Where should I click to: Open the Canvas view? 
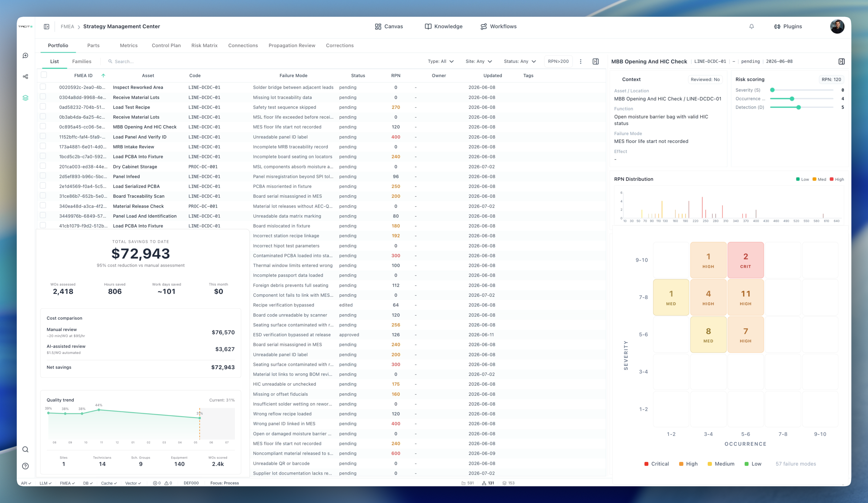point(389,27)
